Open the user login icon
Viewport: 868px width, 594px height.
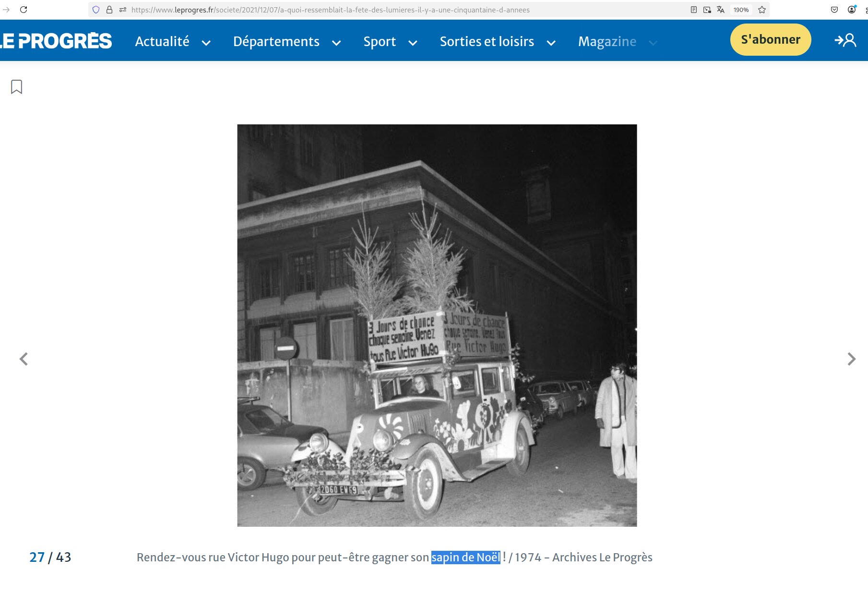tap(845, 40)
